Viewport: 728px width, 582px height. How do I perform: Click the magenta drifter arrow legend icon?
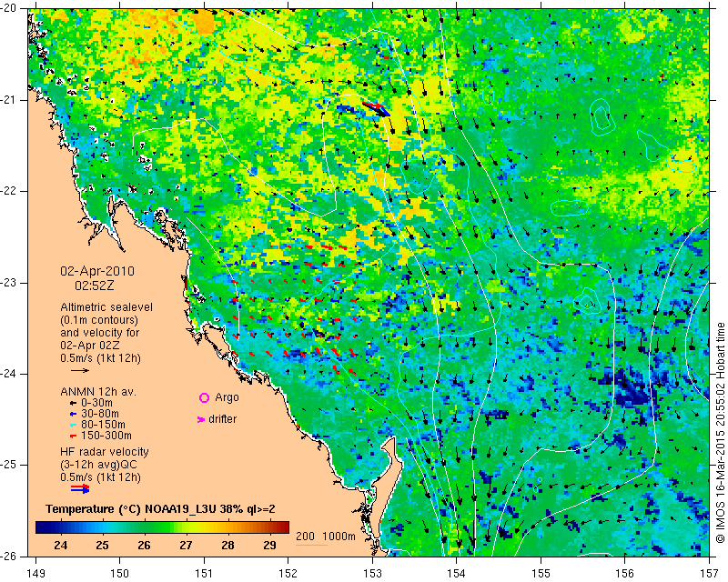click(x=201, y=419)
